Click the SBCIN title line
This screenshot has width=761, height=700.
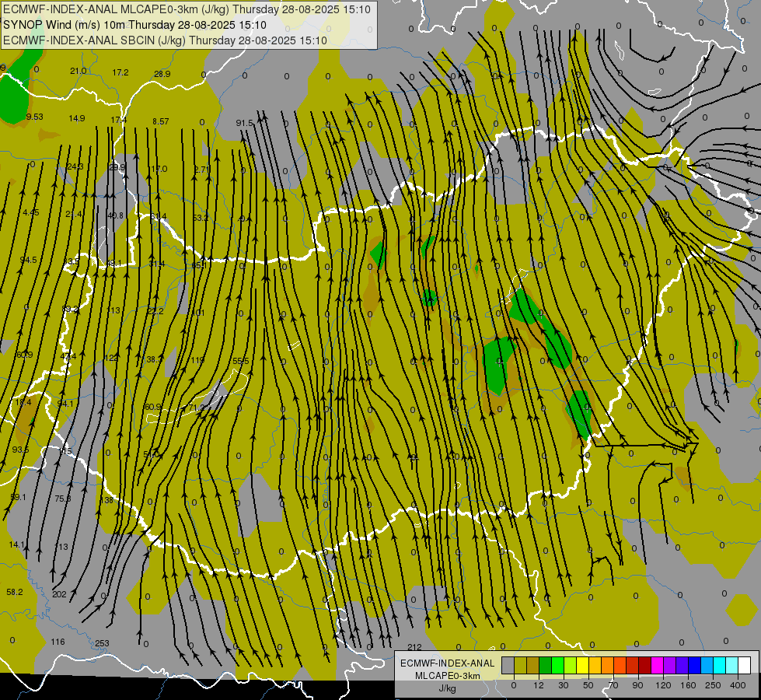point(165,40)
